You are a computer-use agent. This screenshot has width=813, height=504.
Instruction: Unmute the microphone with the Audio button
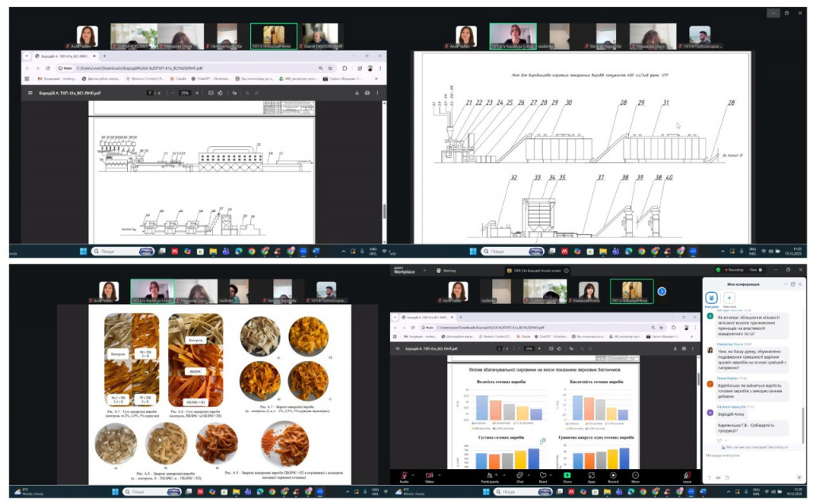coord(404,475)
